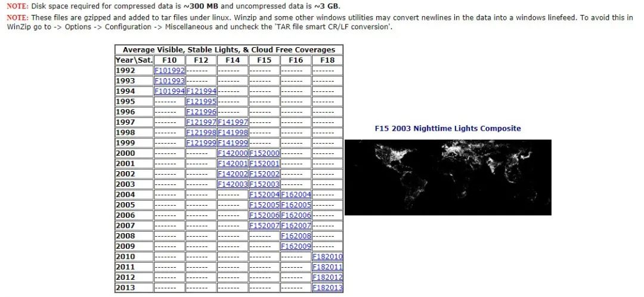Open the F142000 download link
The image size is (644, 297).
point(233,153)
